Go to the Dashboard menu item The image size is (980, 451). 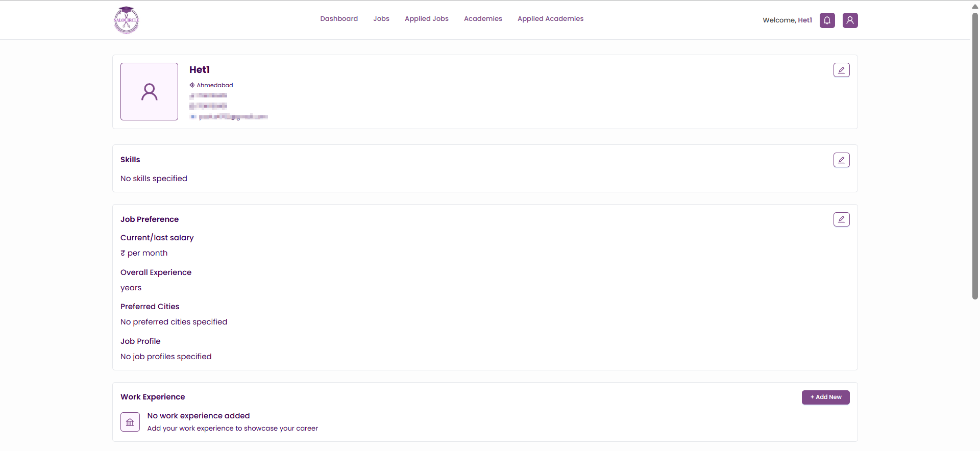(x=339, y=19)
